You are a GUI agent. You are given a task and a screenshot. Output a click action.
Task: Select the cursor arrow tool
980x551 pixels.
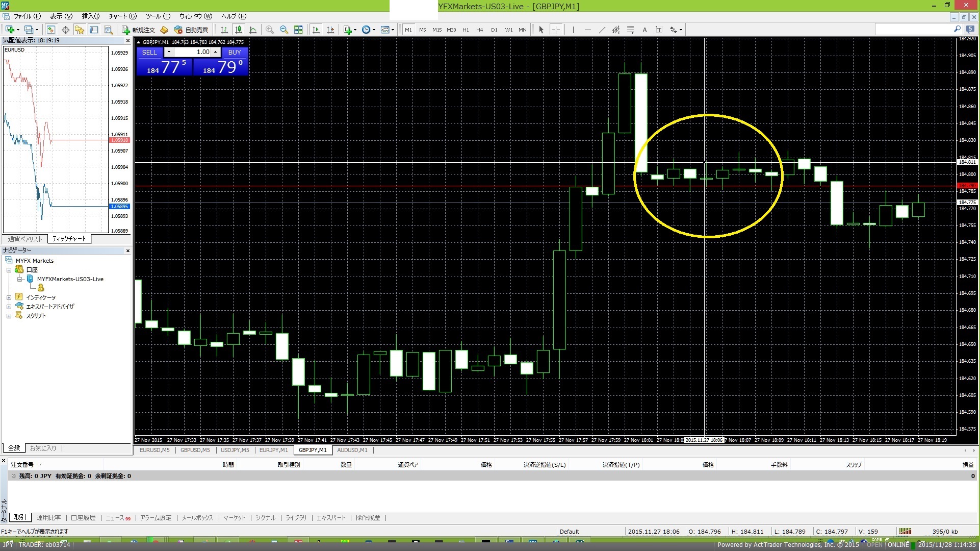541,30
